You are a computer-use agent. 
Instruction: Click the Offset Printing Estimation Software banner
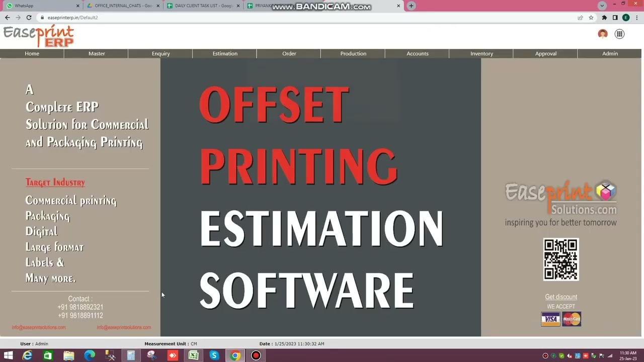(x=320, y=197)
